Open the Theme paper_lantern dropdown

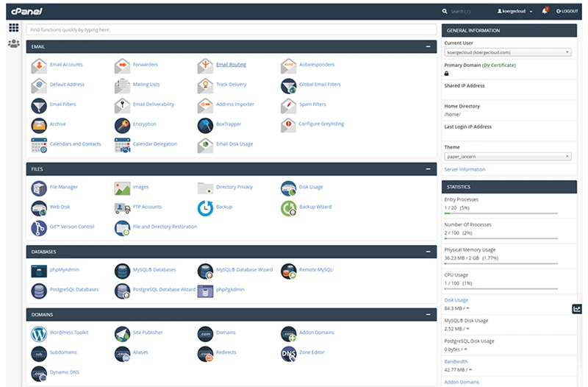coord(508,157)
